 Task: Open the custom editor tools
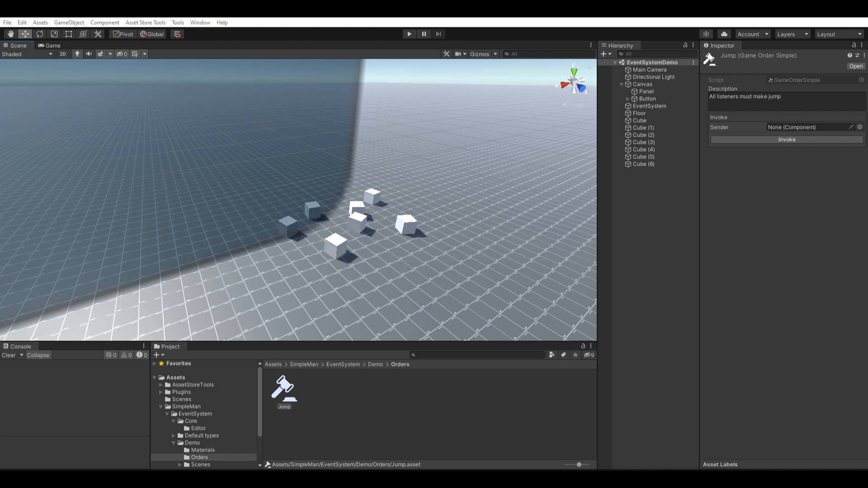98,34
